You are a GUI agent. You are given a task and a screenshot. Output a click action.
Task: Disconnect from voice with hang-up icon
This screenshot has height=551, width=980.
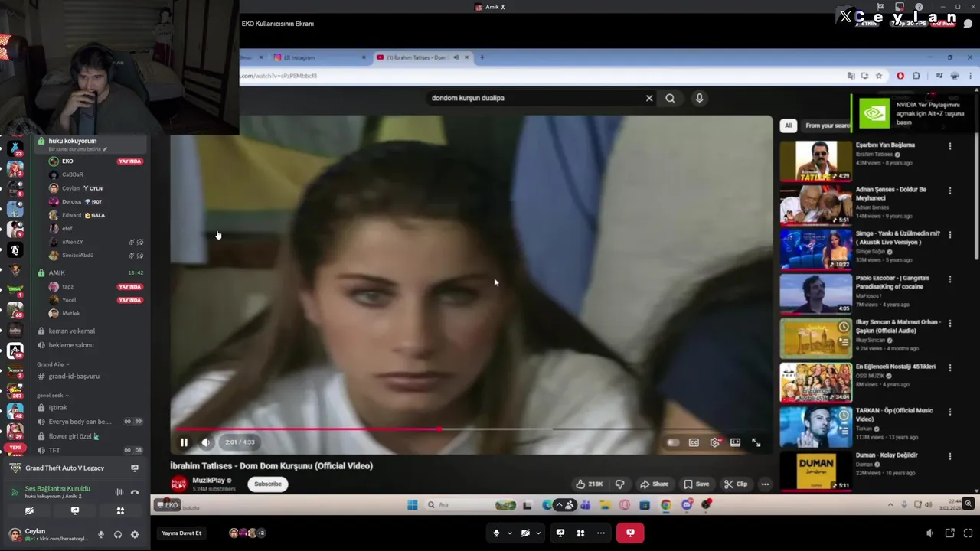pos(135,492)
